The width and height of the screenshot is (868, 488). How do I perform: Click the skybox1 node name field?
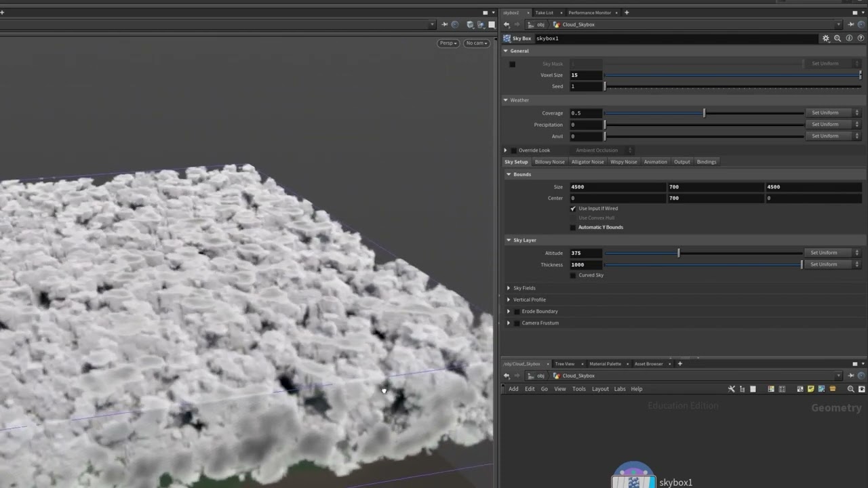[676, 39]
